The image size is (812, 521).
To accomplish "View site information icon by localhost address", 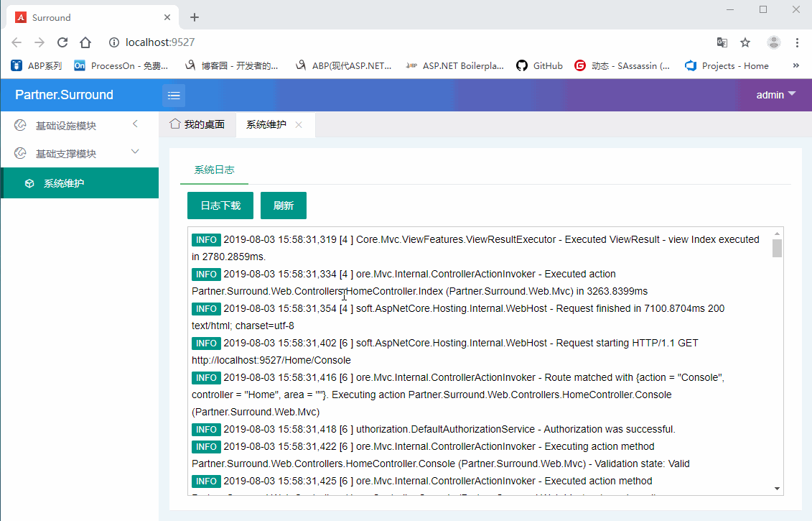I will [114, 42].
